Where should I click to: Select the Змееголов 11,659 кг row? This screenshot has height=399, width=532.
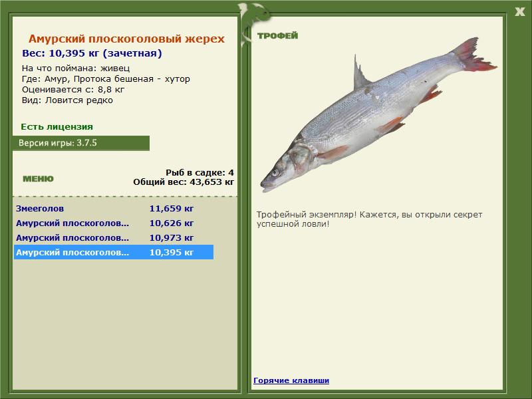tap(114, 209)
